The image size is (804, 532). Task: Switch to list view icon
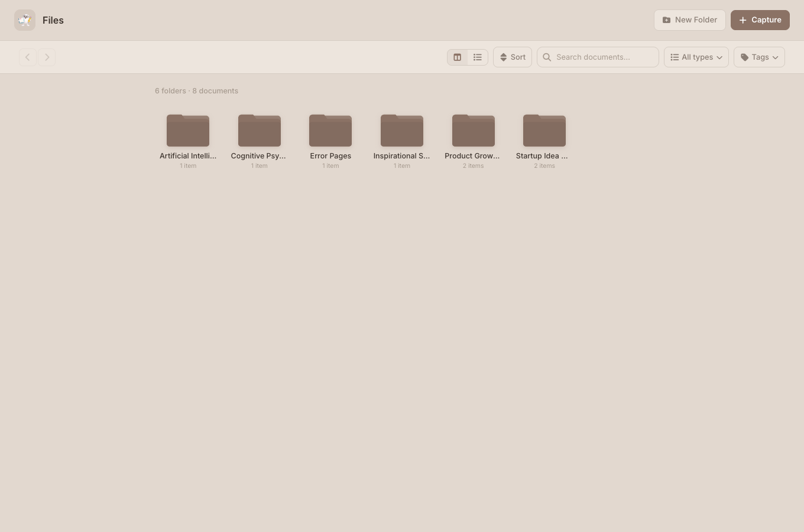(x=477, y=57)
